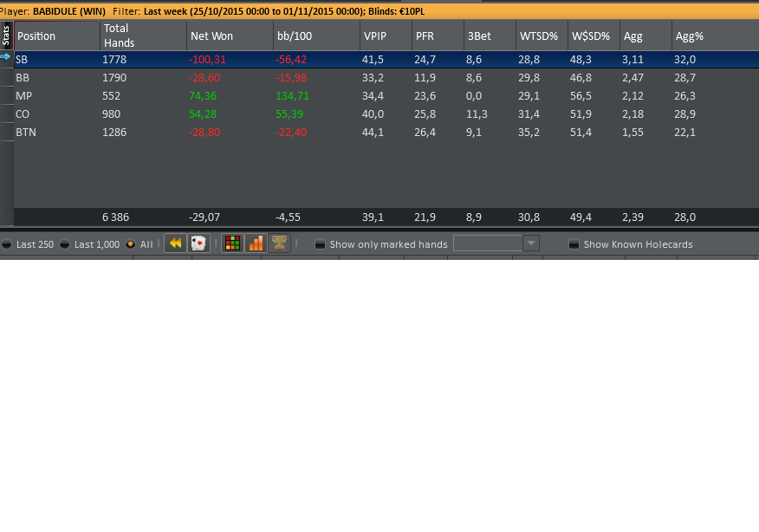Enable Show only marked hands checkbox
Screen dimensions: 759x532
tap(320, 244)
